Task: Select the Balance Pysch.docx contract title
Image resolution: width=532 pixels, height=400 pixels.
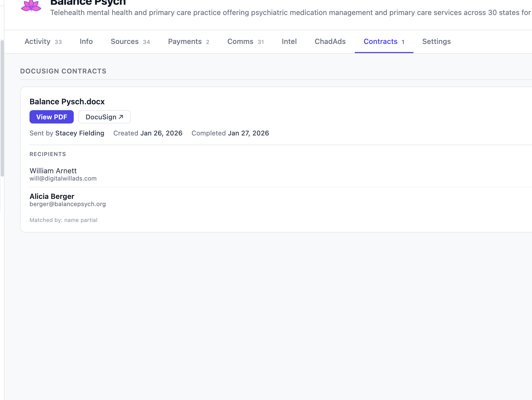Action: click(67, 101)
